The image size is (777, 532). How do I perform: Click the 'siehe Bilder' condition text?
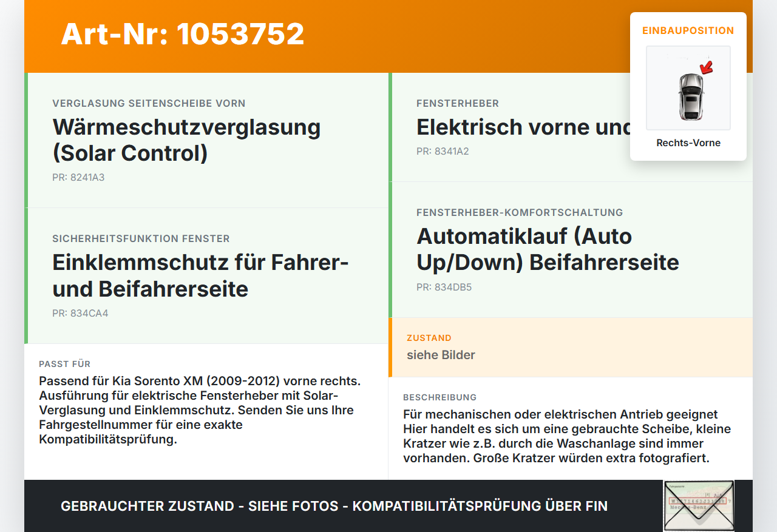(x=441, y=355)
